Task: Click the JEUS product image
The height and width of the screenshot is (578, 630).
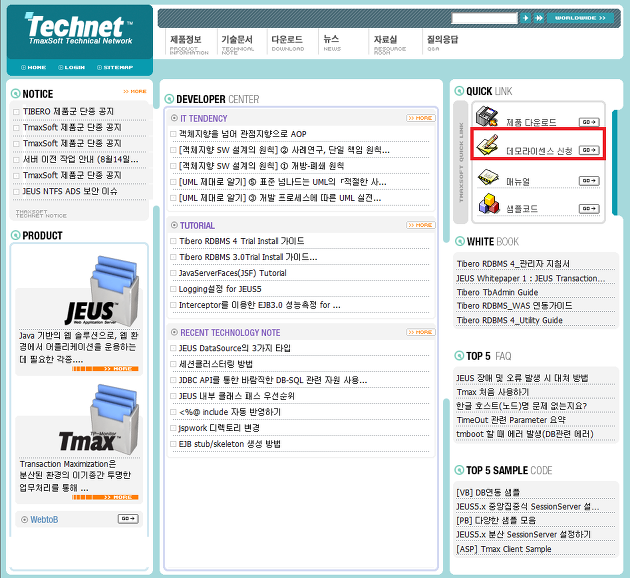Action: (103, 291)
